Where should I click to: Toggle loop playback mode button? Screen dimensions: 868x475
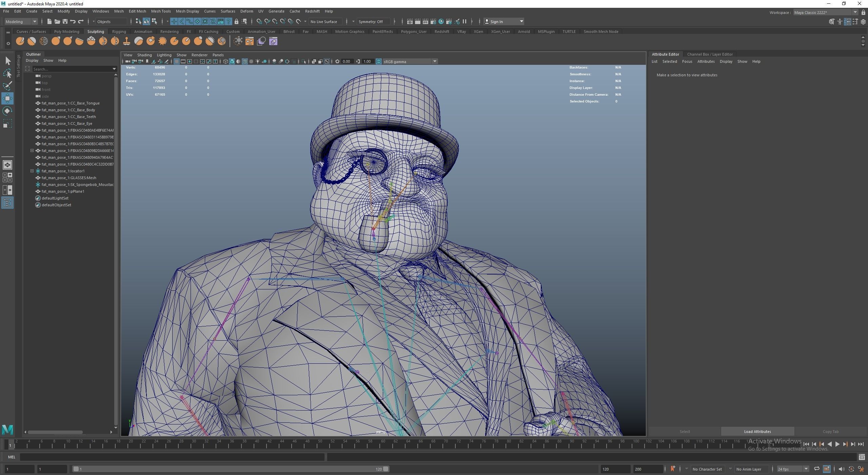point(816,469)
